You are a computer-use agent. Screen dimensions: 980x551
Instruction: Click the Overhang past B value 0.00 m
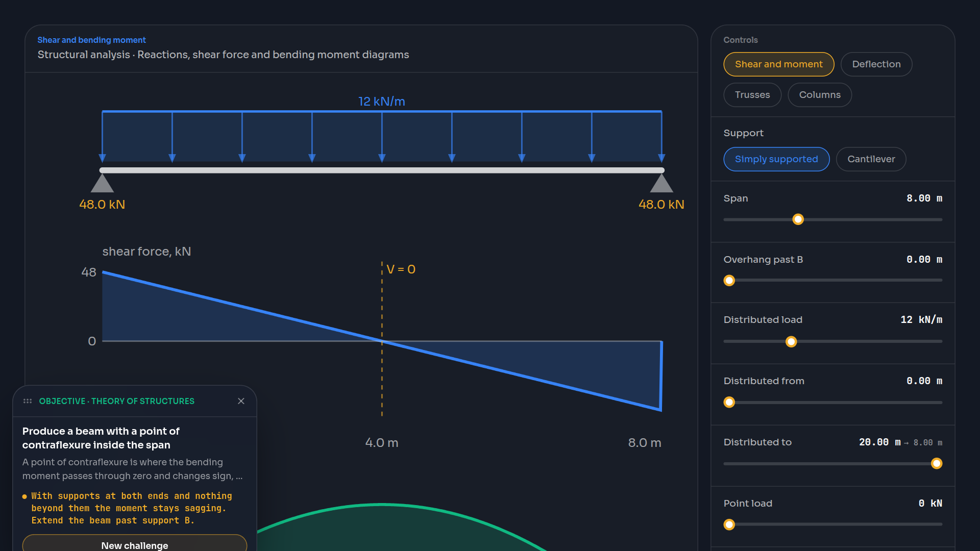pyautogui.click(x=924, y=260)
